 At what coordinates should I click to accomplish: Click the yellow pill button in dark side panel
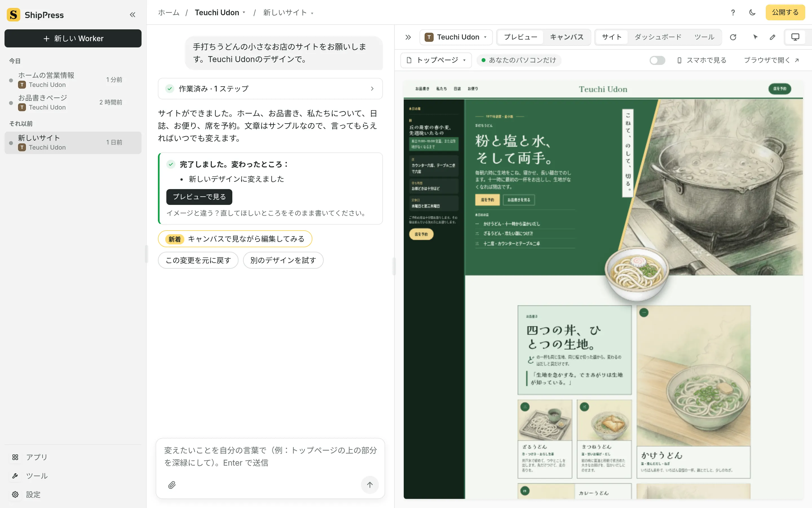(x=421, y=234)
